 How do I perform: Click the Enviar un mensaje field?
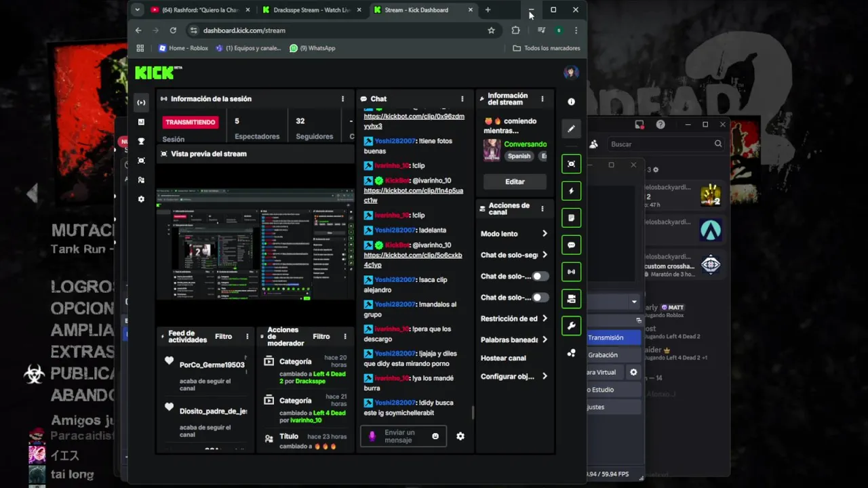coord(403,436)
